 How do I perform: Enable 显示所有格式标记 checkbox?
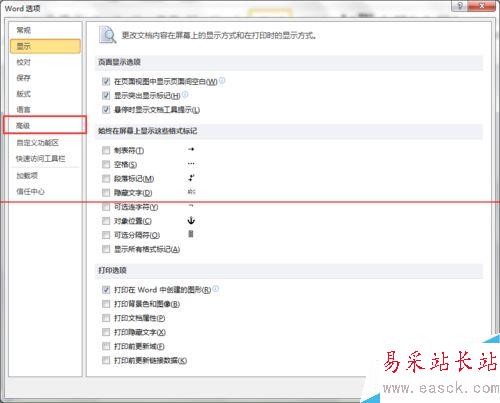coord(106,249)
